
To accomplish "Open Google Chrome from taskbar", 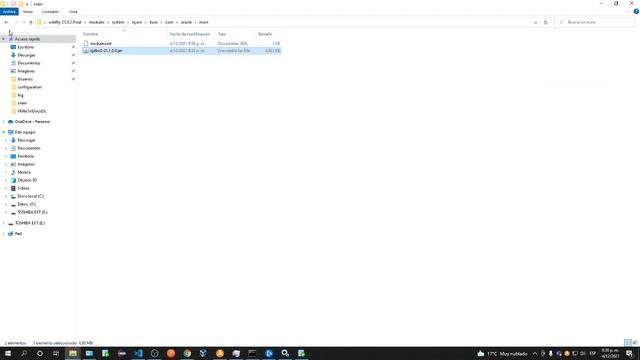I will point(187,353).
